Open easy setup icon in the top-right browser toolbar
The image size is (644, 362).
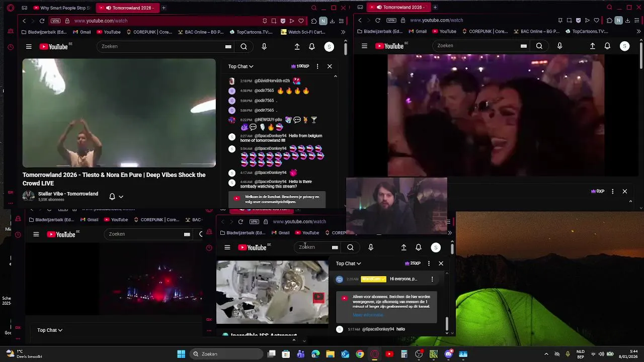(636, 20)
